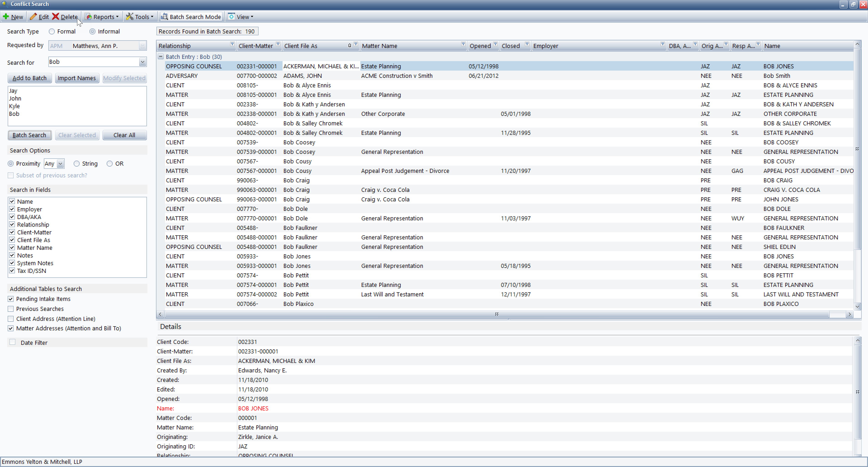Viewport: 868px width, 467px height.
Task: Collapse the Batch Entry Bob group
Action: point(161,57)
